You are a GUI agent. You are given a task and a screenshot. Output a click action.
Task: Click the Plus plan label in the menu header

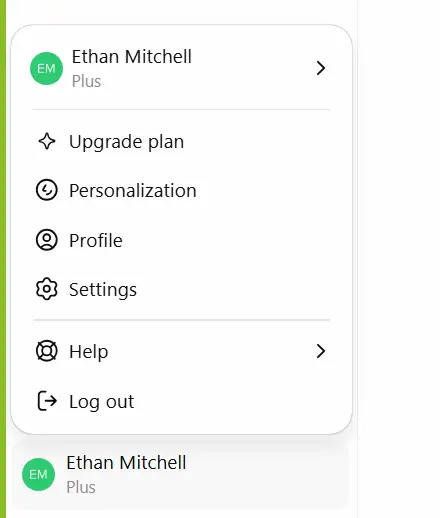86,81
